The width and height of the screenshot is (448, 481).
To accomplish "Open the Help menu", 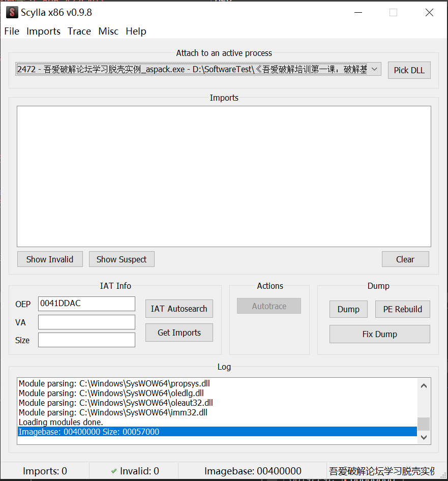I will pos(136,32).
